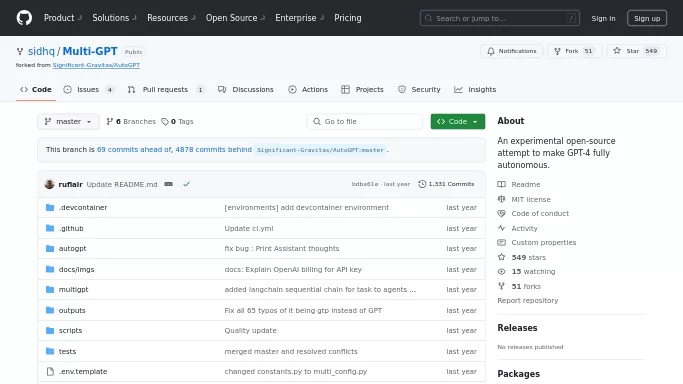Click the tests folder icon
Image resolution: width=683 pixels, height=384 pixels.
pyautogui.click(x=50, y=351)
